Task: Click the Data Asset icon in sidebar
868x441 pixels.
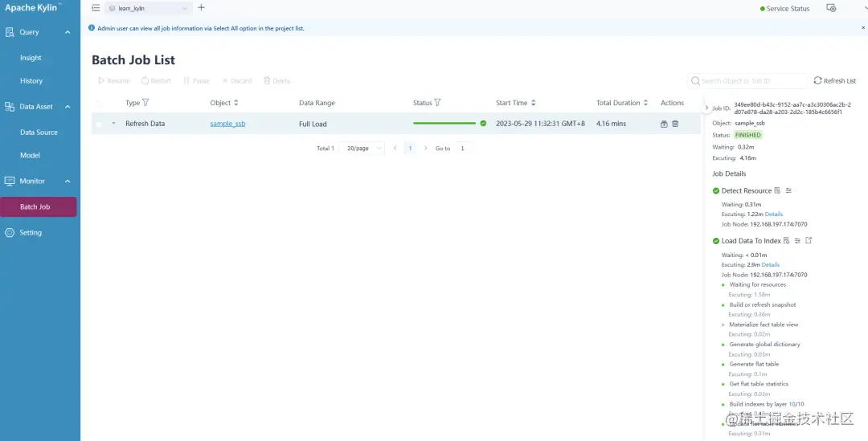Action: [x=10, y=106]
